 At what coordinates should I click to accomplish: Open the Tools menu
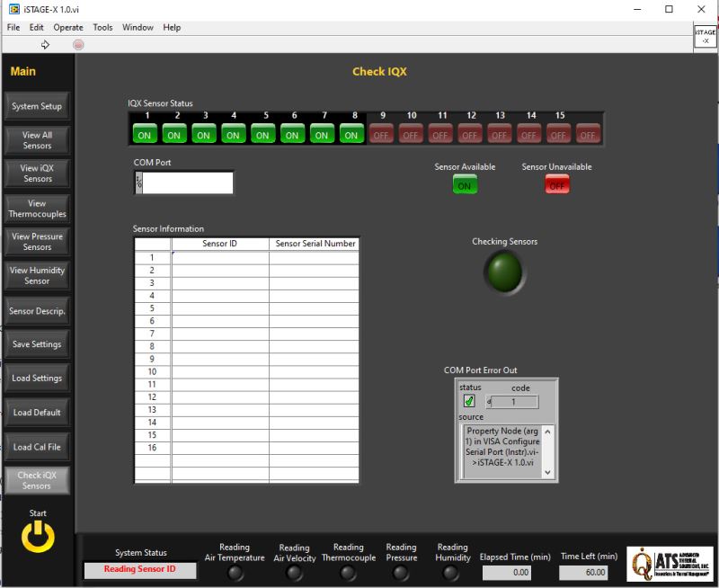pos(102,28)
